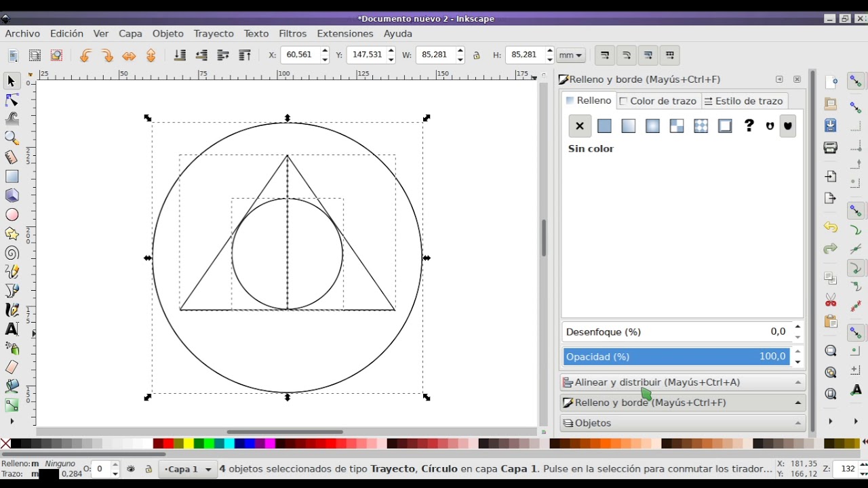
Task: Choose radial gradient fill
Action: [x=652, y=125]
